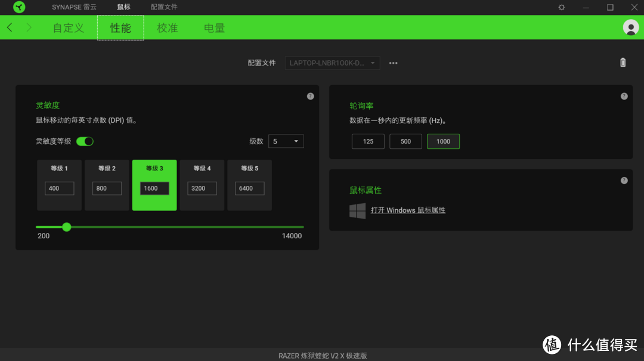This screenshot has width=644, height=361.
Task: Click the 1600 DPI input field
Action: point(154,188)
